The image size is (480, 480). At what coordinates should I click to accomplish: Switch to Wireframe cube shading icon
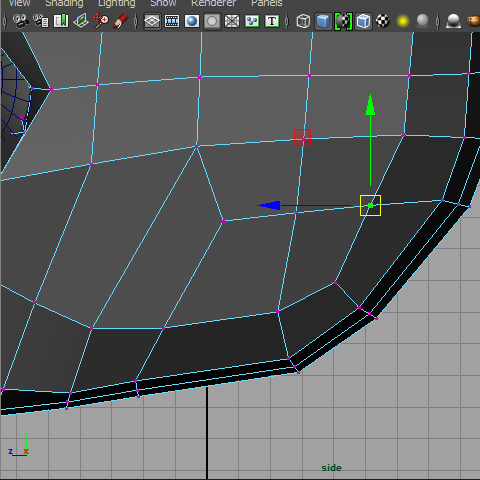(303, 21)
